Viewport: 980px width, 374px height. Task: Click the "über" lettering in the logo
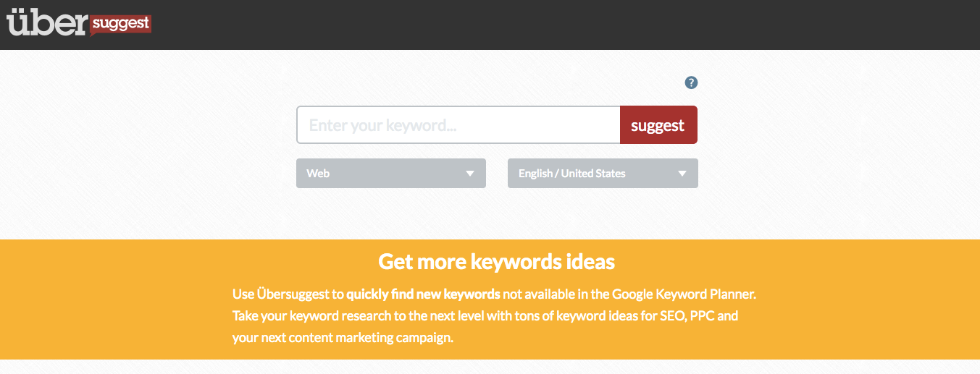pos(48,22)
